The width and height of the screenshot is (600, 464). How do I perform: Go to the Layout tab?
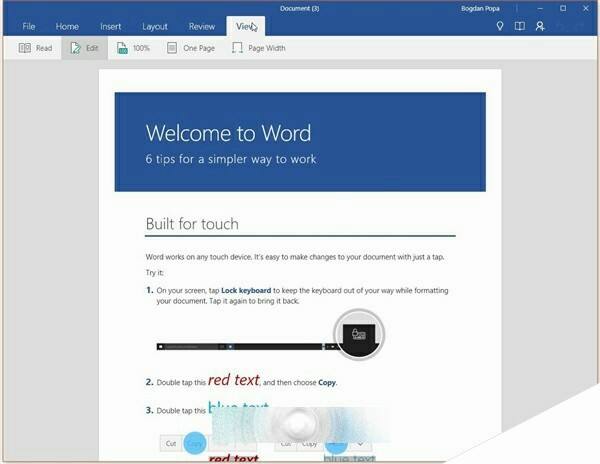click(x=155, y=26)
